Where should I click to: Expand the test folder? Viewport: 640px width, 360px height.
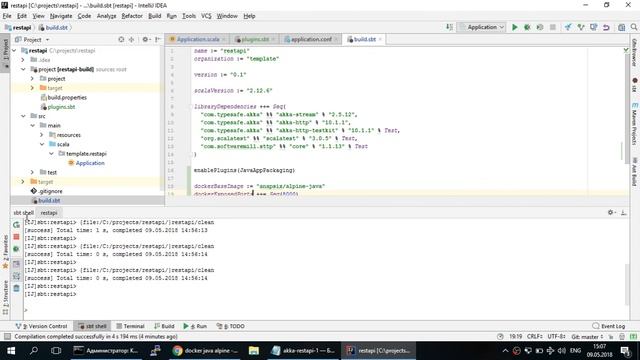click(33, 173)
